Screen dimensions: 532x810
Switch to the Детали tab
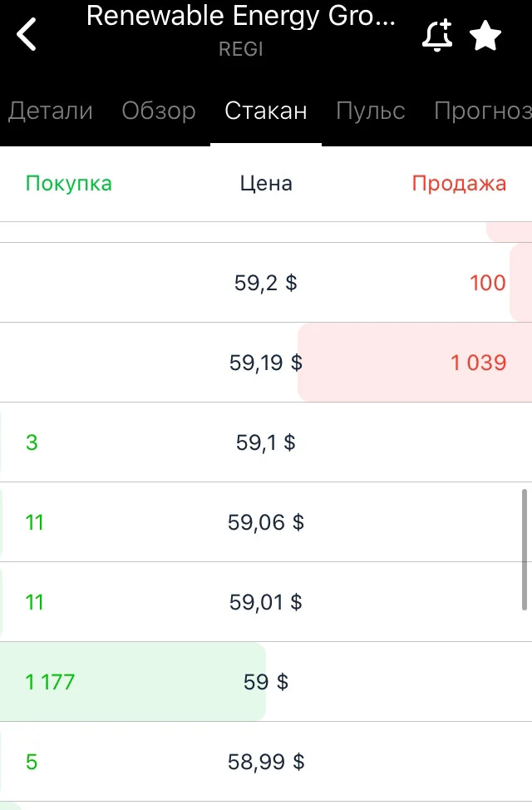coord(51,111)
